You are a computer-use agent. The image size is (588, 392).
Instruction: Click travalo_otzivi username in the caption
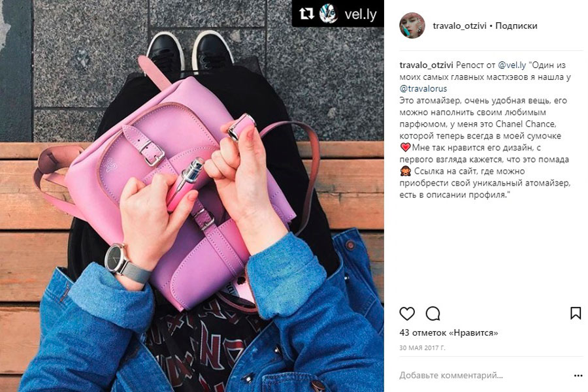pos(427,65)
